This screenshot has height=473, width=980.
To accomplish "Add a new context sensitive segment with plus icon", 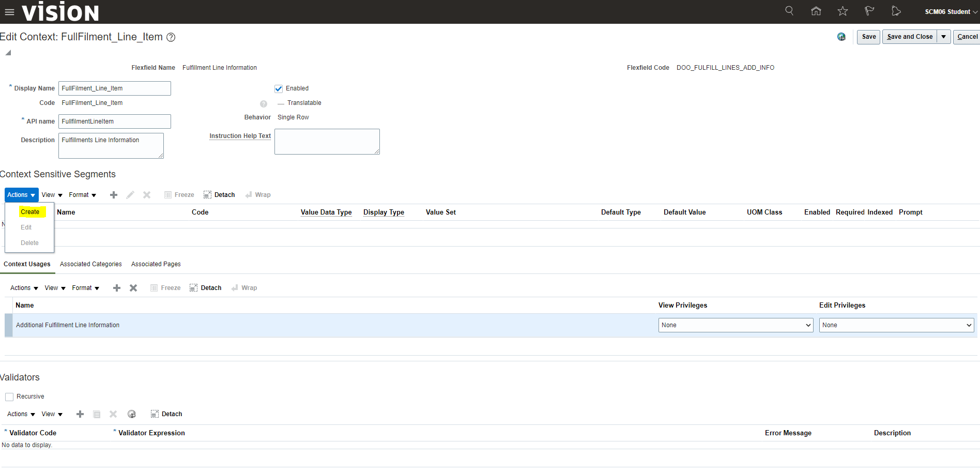I will click(x=114, y=195).
